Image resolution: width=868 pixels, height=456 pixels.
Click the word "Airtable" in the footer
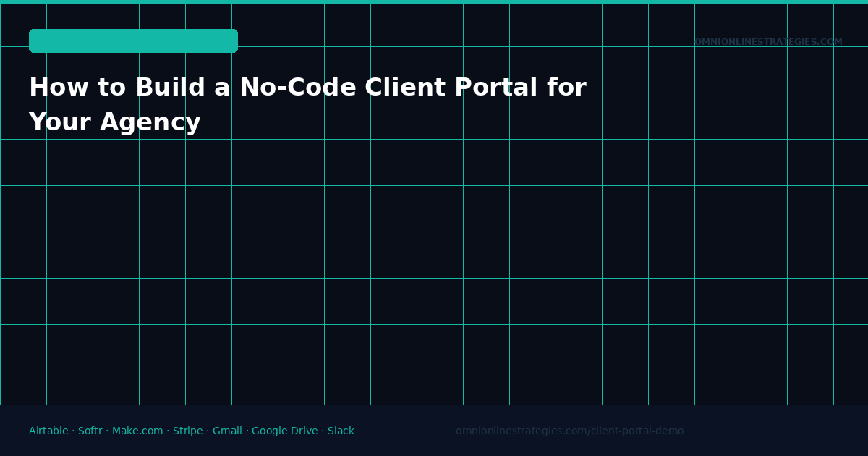tap(48, 431)
